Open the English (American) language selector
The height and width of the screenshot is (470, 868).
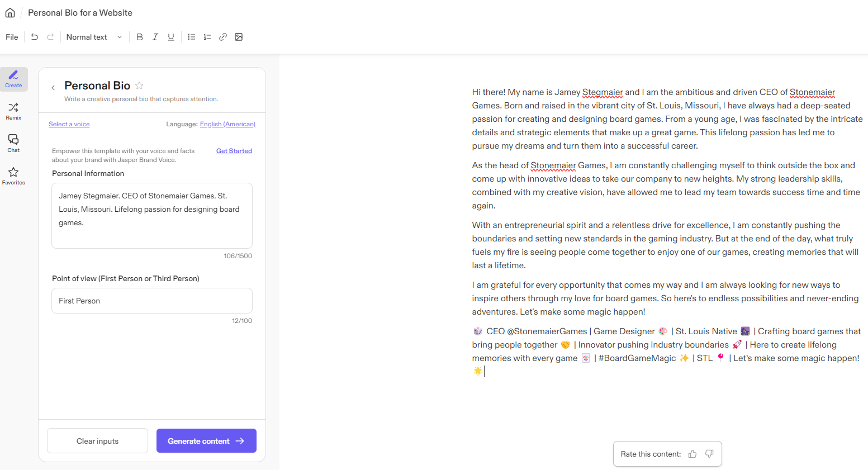pos(227,124)
